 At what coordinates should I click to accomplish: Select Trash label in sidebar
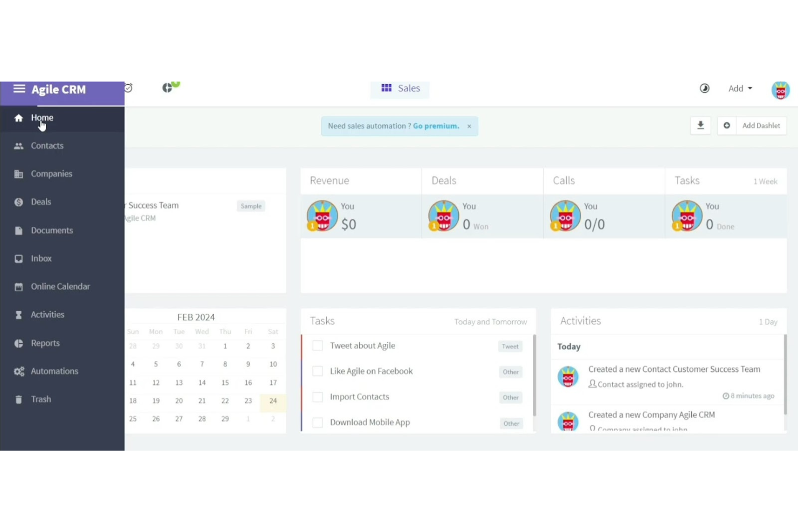[41, 399]
